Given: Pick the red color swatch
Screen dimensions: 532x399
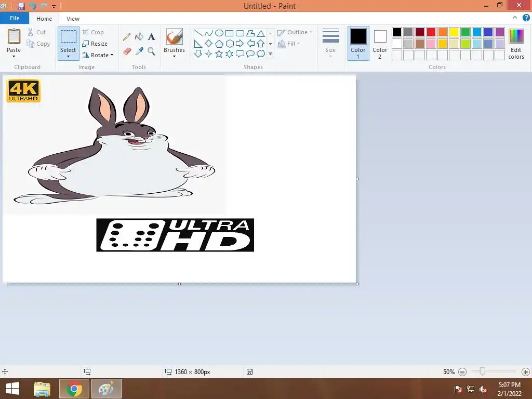Looking at the screenshot, I should click(x=431, y=32).
